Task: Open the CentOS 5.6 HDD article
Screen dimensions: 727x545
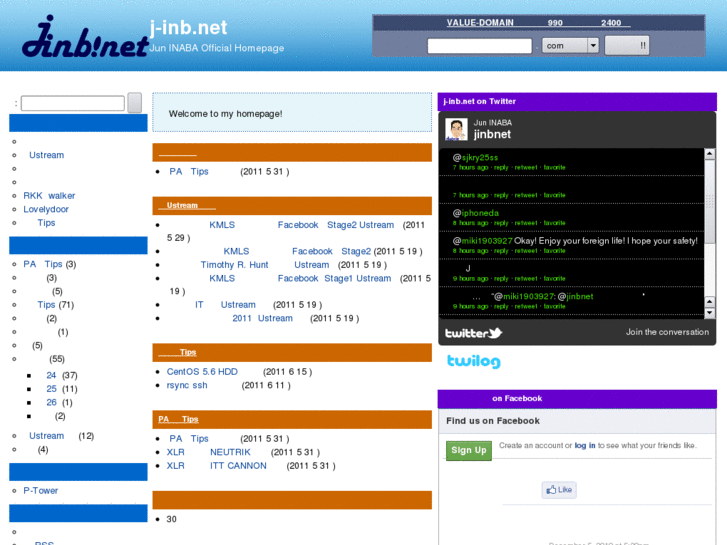Action: coord(202,372)
